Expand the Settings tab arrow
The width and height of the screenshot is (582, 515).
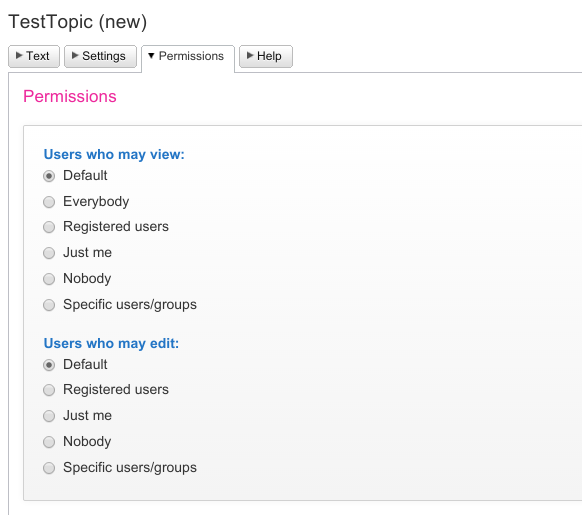pyautogui.click(x=75, y=55)
